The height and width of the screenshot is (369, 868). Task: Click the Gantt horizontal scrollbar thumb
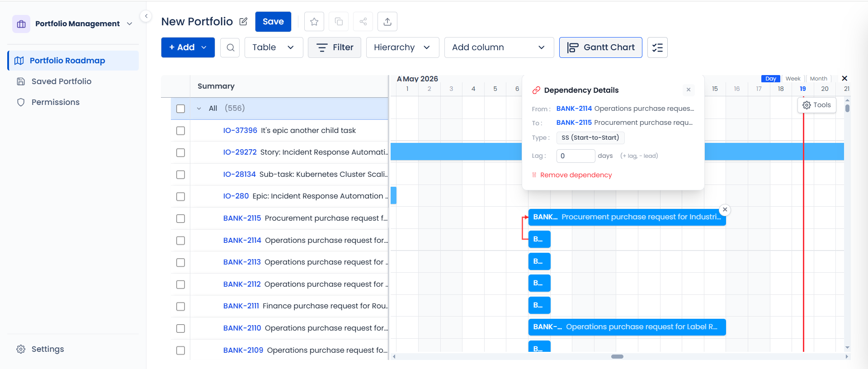pyautogui.click(x=617, y=356)
